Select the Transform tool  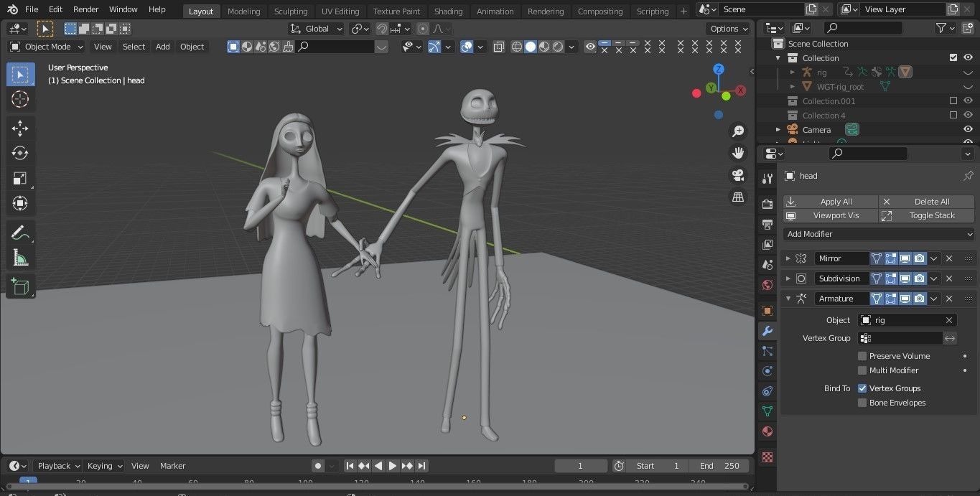(x=20, y=203)
